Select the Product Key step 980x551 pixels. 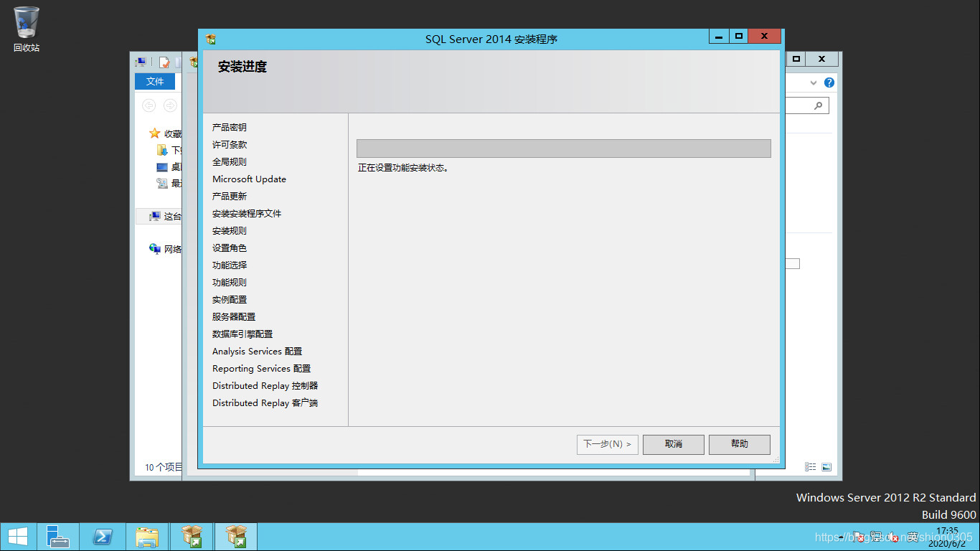[x=230, y=127]
